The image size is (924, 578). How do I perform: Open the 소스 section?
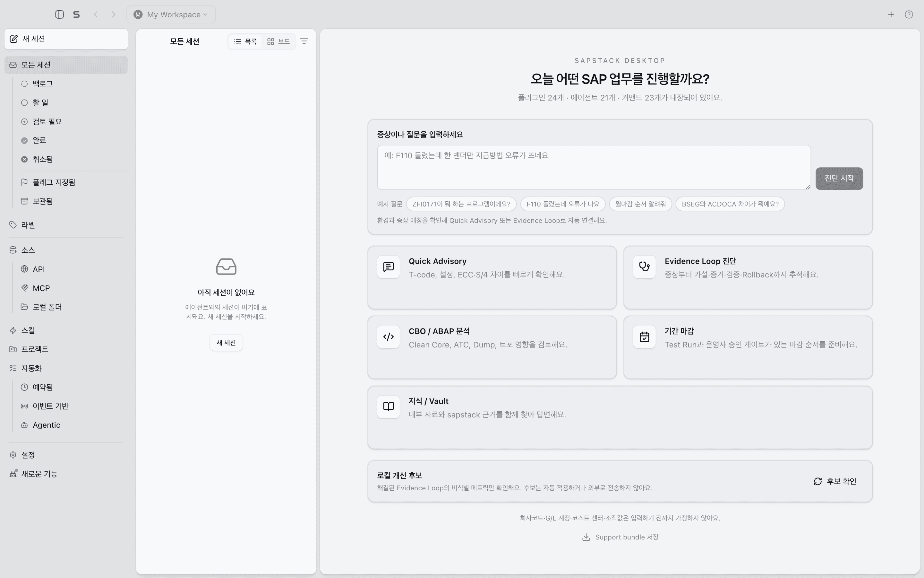(66, 250)
